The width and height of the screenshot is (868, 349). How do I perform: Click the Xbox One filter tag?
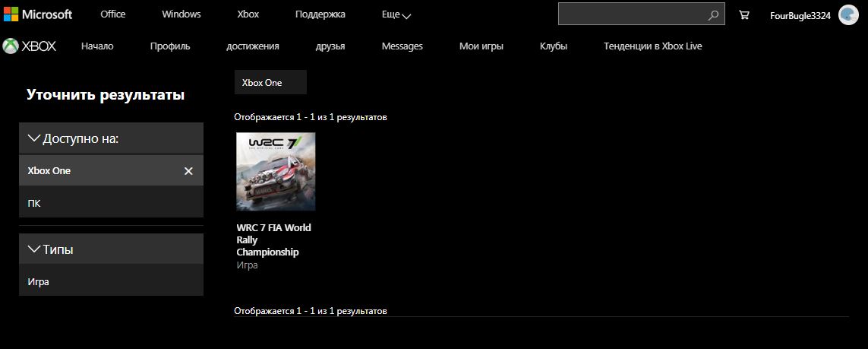pyautogui.click(x=270, y=82)
